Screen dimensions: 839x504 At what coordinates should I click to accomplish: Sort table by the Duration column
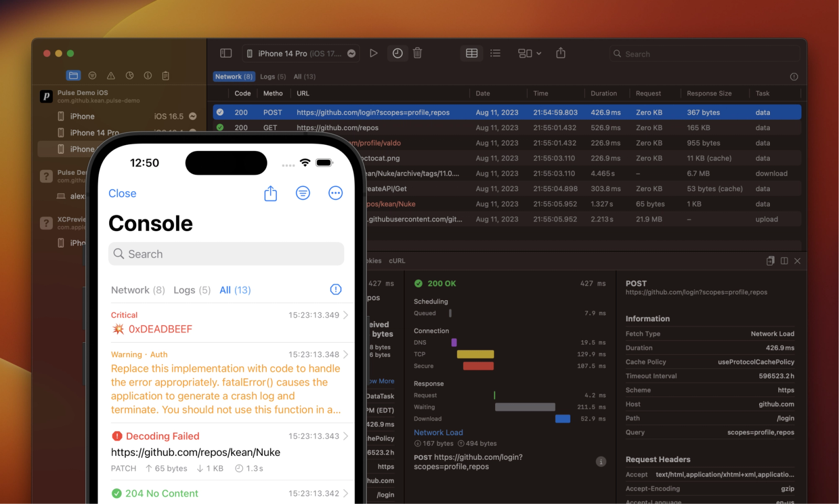tap(604, 93)
